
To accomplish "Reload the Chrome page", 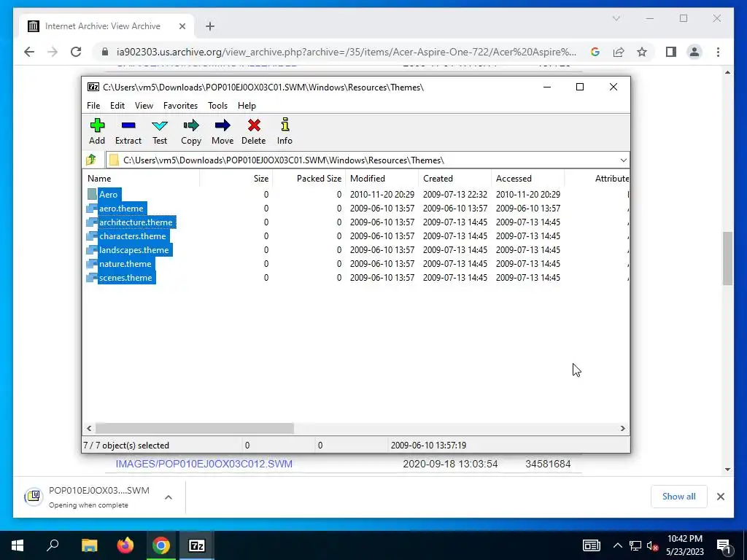I will coord(76,52).
